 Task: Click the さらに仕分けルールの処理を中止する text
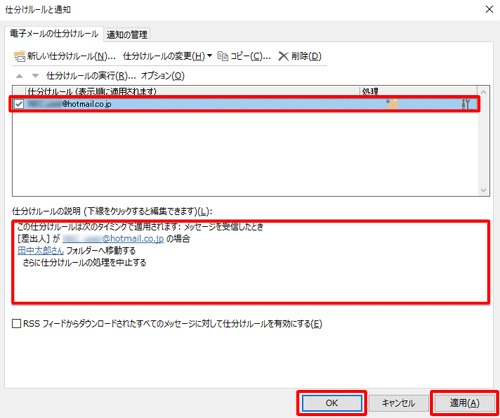[x=84, y=263]
